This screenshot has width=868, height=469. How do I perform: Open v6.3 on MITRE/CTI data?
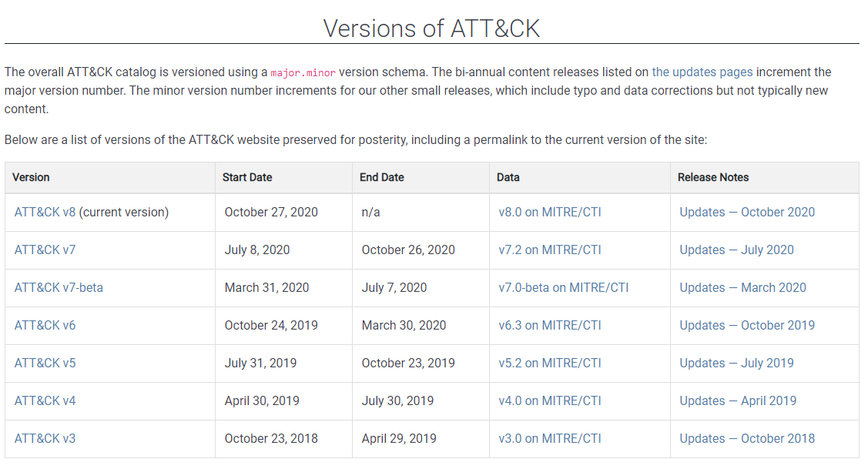pyautogui.click(x=549, y=325)
